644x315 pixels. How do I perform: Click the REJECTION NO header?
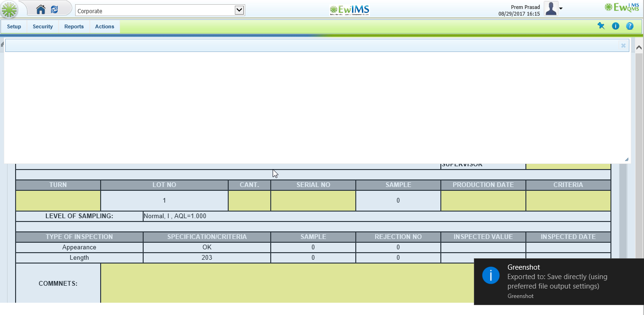point(398,237)
